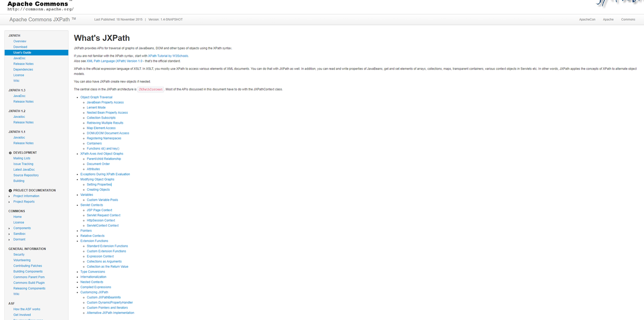
Task: Jump to Collection Subscripts
Action: pyautogui.click(x=101, y=118)
